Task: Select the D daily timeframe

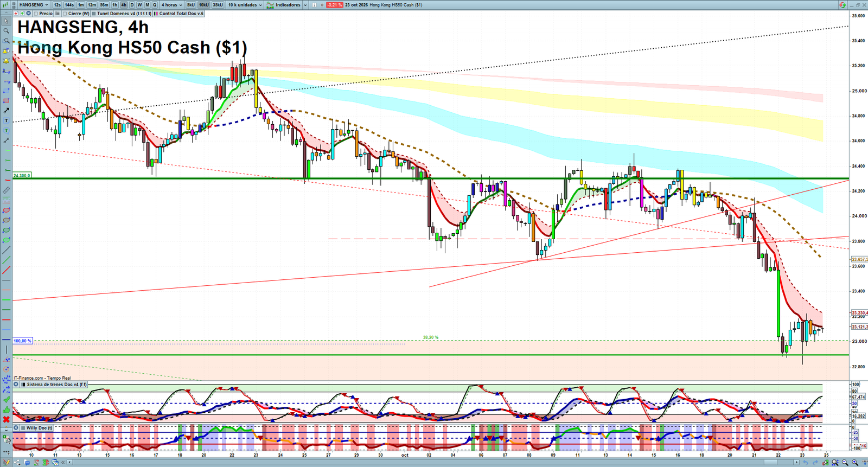Action: (132, 5)
